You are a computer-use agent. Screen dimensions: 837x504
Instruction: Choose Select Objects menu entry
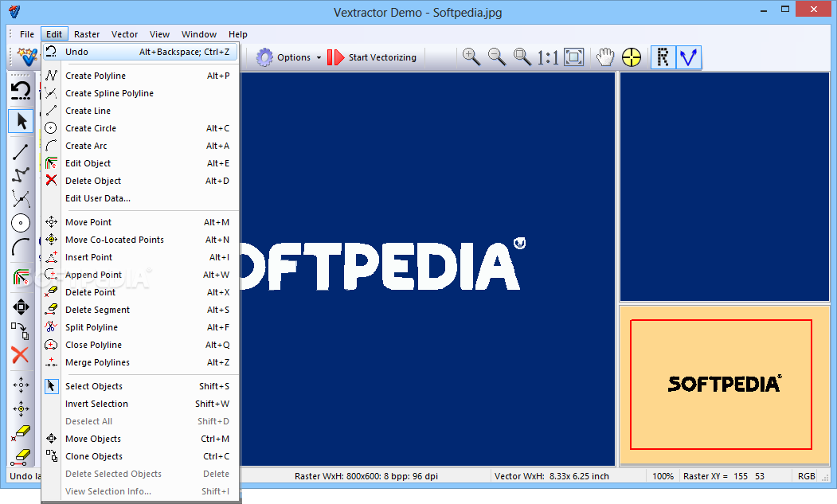coord(140,386)
